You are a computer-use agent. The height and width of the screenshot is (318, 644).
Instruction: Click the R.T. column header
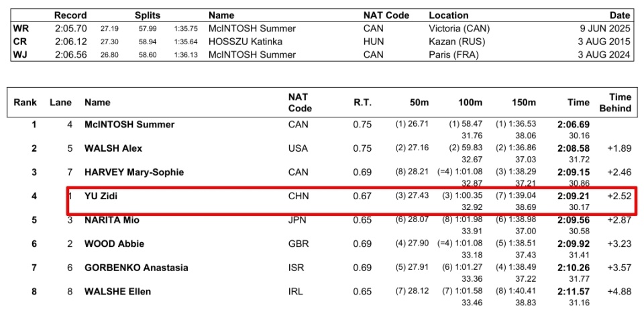point(362,102)
